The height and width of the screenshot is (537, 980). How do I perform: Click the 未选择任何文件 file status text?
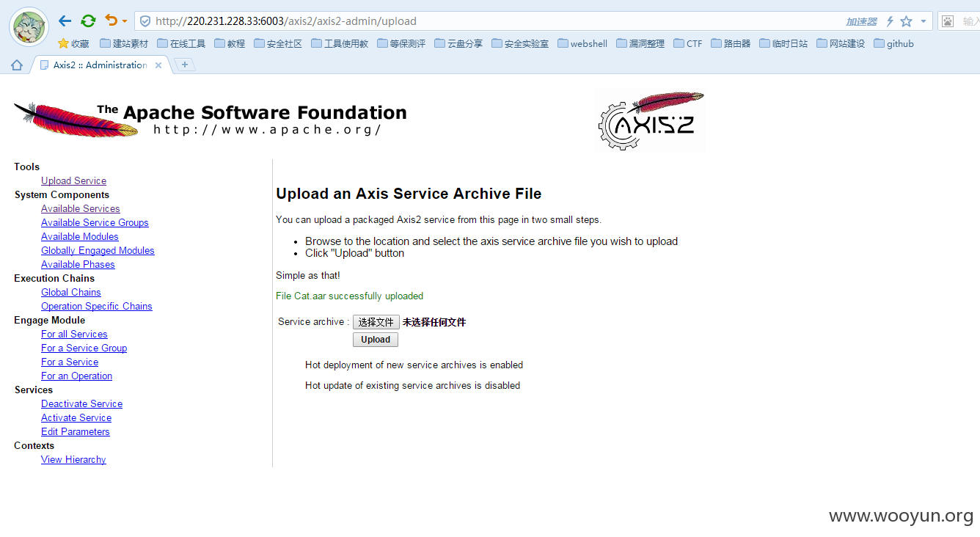[x=434, y=322]
